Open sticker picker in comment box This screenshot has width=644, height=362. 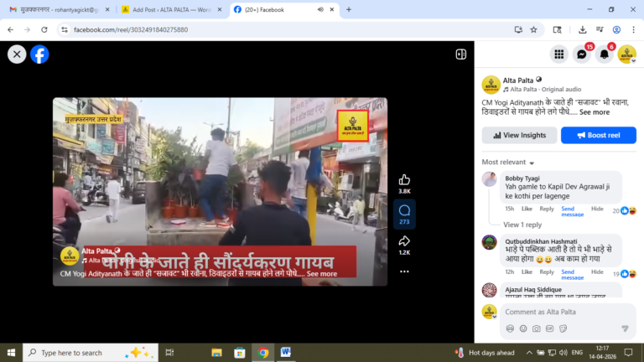563,328
